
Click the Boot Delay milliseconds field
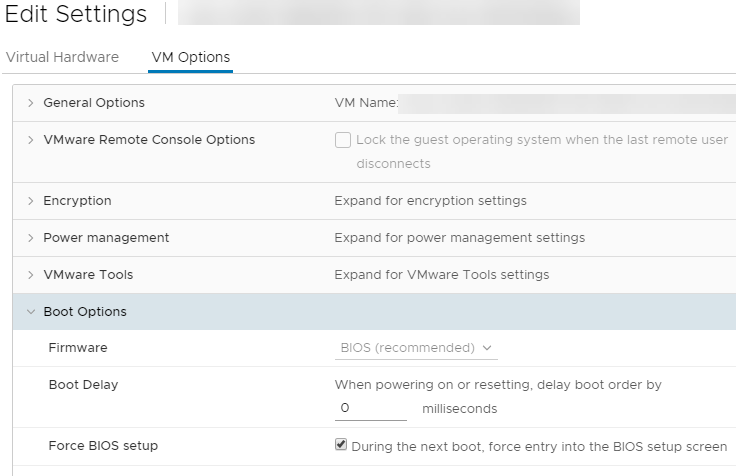(370, 408)
